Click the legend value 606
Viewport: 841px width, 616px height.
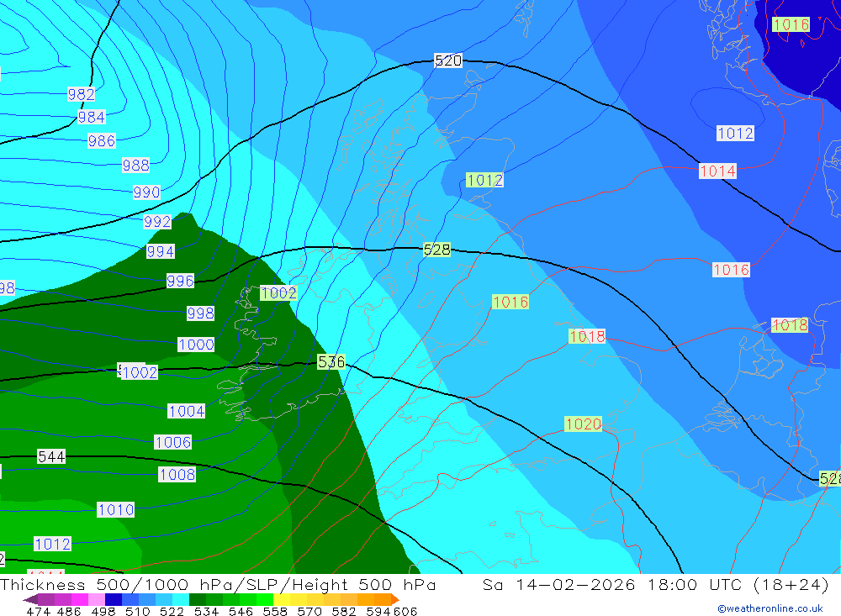405,612
